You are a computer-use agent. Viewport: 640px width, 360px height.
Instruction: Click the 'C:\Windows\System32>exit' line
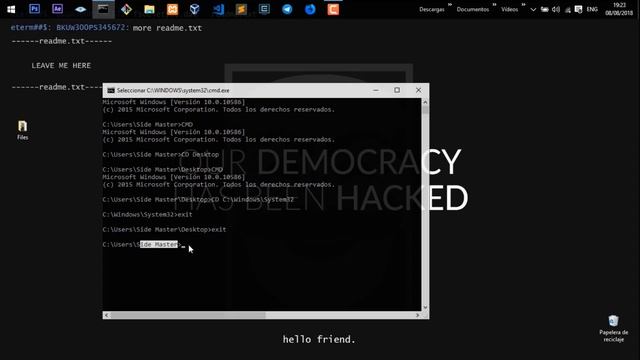[147, 214]
